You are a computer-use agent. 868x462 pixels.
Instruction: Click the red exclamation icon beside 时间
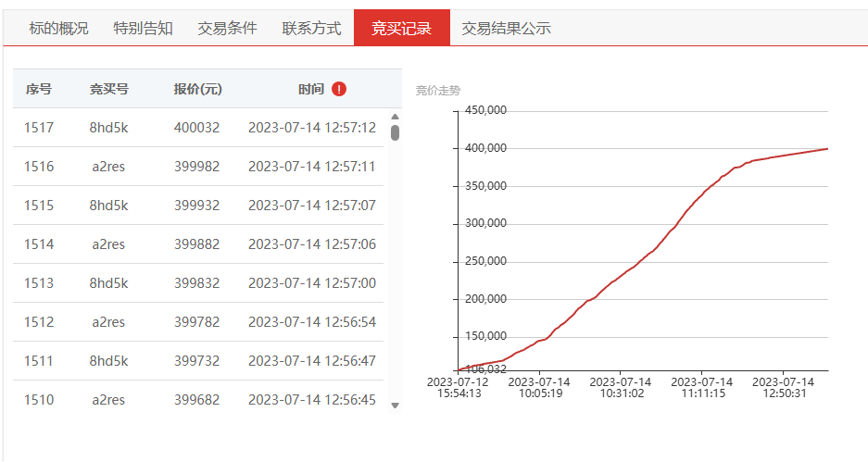339,89
